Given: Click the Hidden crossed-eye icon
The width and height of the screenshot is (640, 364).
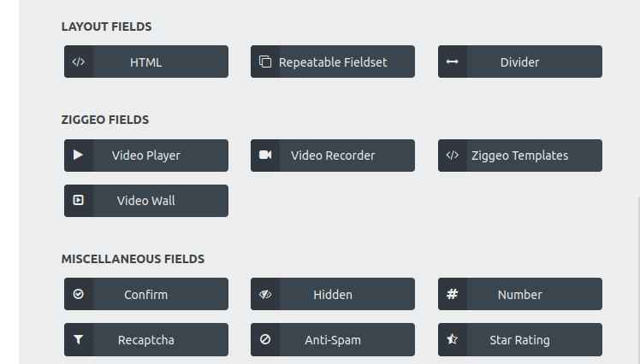Looking at the screenshot, I should [265, 294].
